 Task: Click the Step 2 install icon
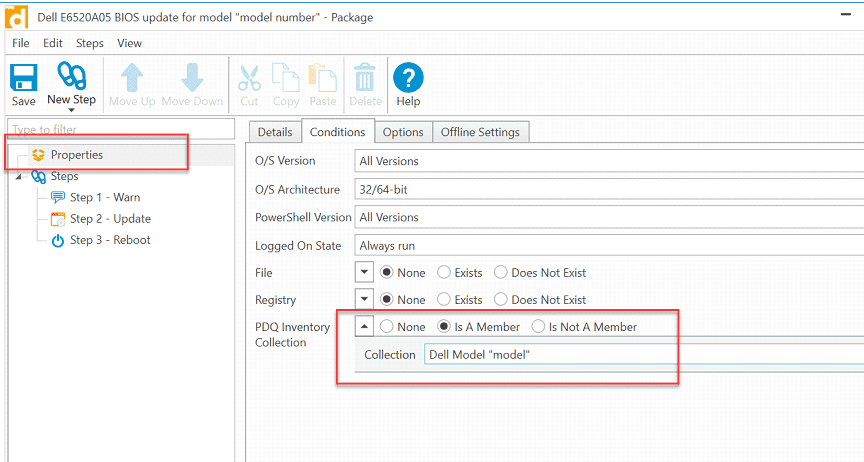pyautogui.click(x=58, y=219)
